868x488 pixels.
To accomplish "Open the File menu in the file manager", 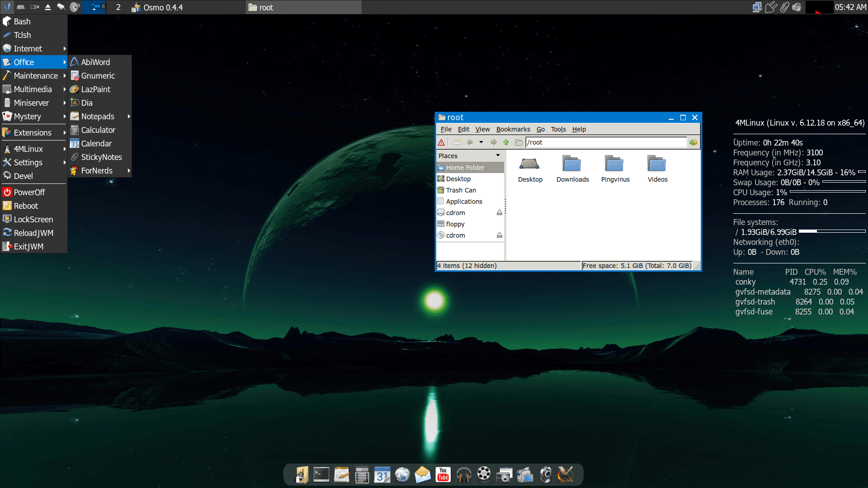I will click(x=446, y=129).
